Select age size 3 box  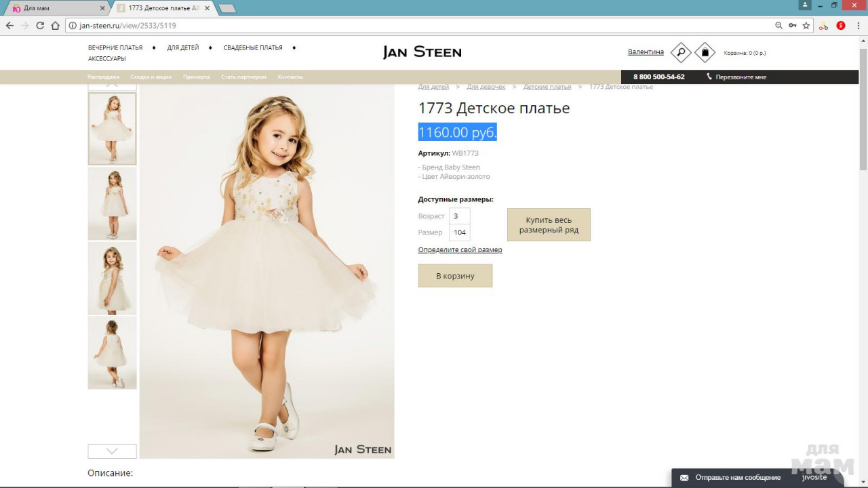click(x=459, y=216)
